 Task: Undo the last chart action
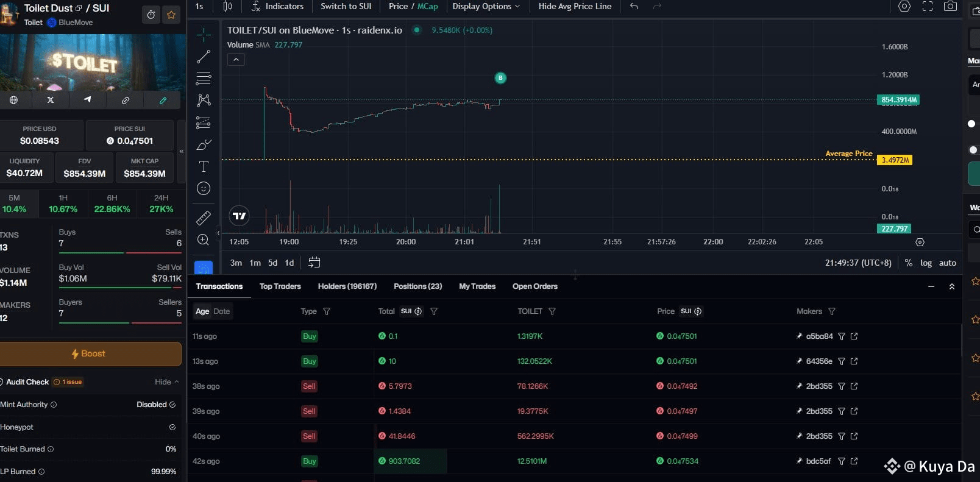pos(634,6)
